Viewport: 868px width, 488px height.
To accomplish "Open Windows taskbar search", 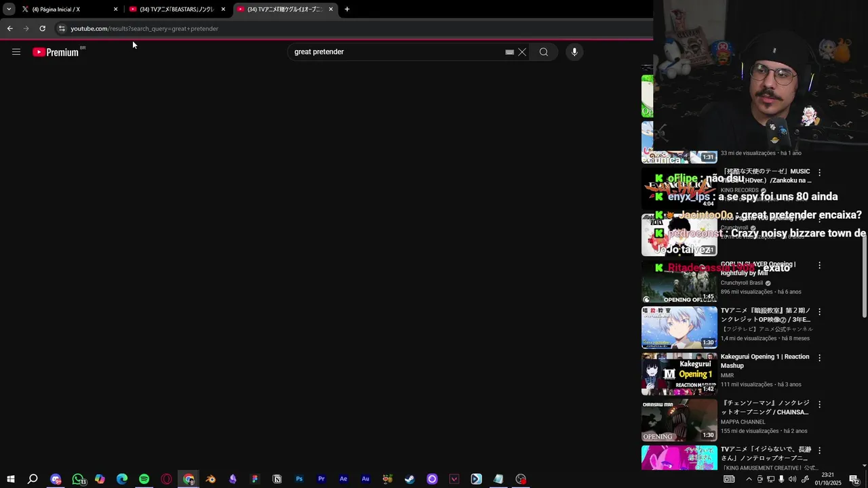I will (33, 479).
